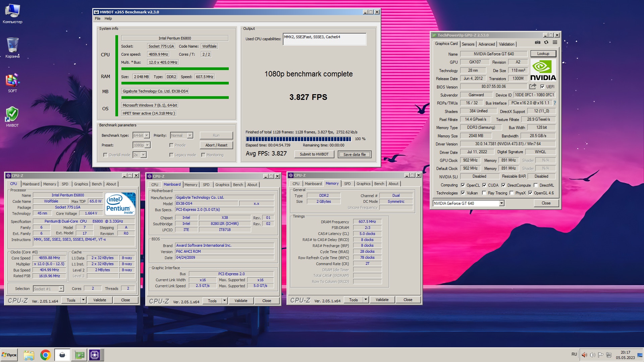644x362 pixels.
Task: Click the Close button in GPU-Z
Action: (x=546, y=203)
